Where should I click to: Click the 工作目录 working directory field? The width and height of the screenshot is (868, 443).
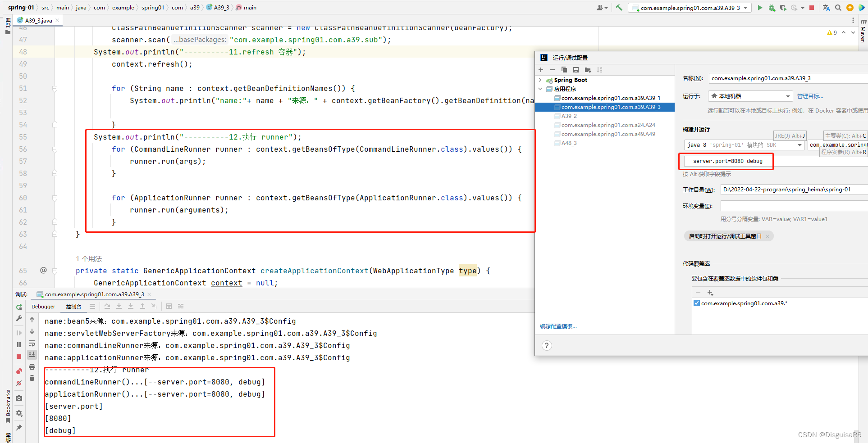point(794,190)
